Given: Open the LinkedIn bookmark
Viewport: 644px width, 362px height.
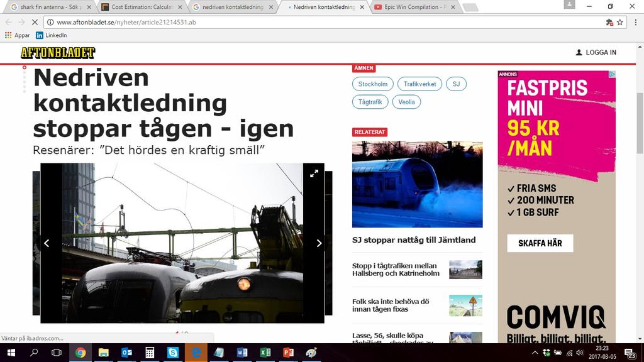Looking at the screenshot, I should (x=52, y=35).
